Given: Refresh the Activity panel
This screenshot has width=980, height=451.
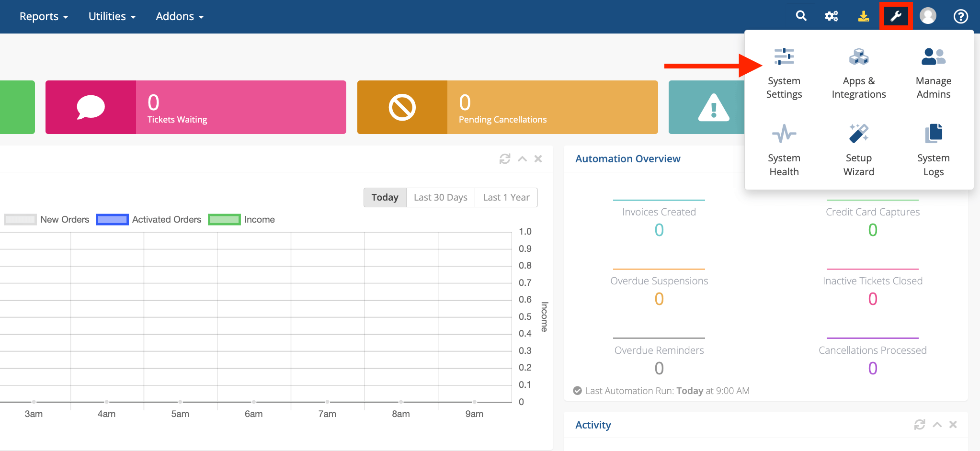Looking at the screenshot, I should pos(920,425).
